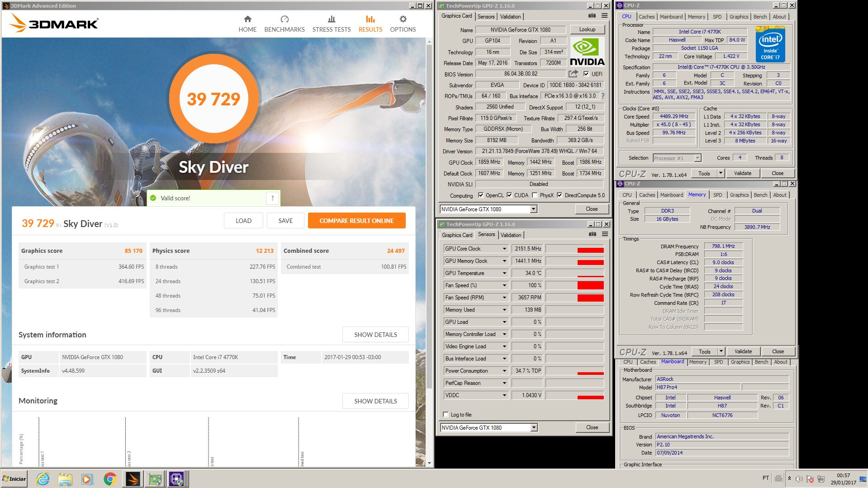Toggle the PhysX checkbox in GPU-Z
Screen dimensions: 868x488
click(535, 195)
